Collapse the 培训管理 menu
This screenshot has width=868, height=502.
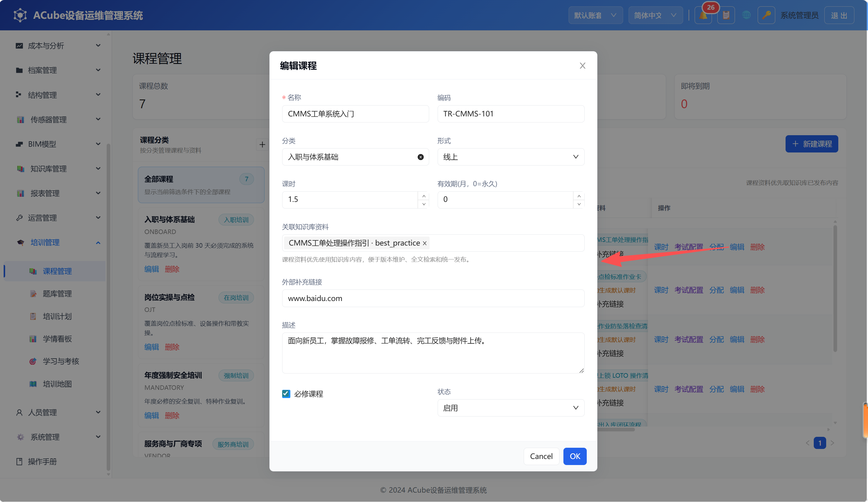(58, 243)
